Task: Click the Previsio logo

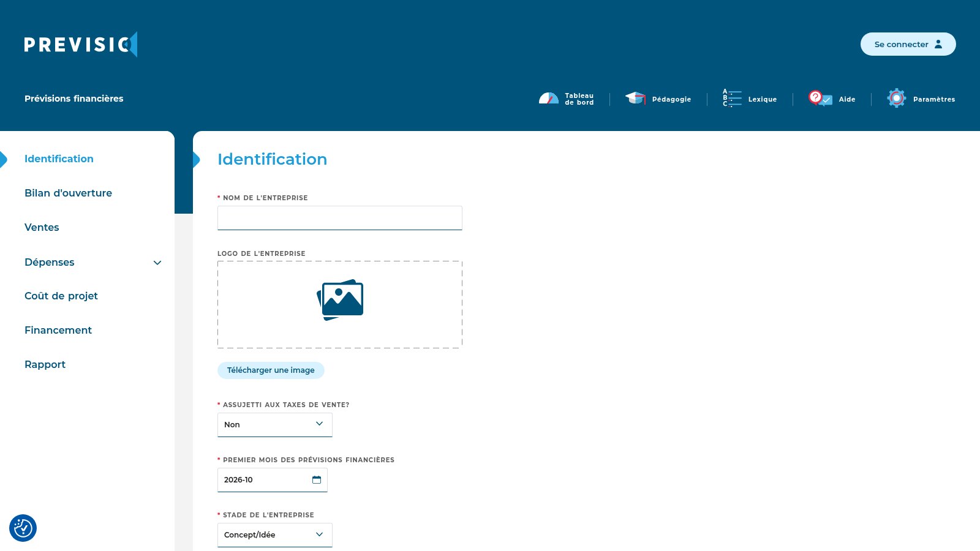Action: pyautogui.click(x=81, y=45)
